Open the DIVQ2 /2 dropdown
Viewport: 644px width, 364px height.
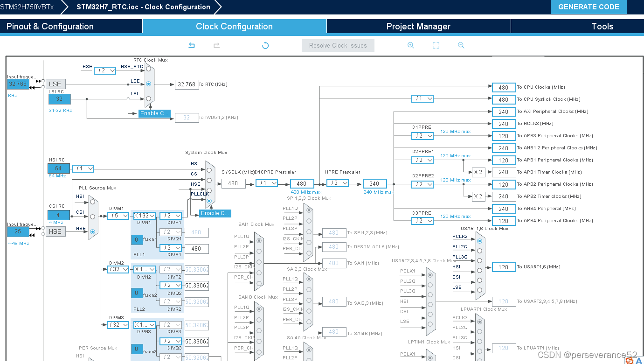pos(171,285)
